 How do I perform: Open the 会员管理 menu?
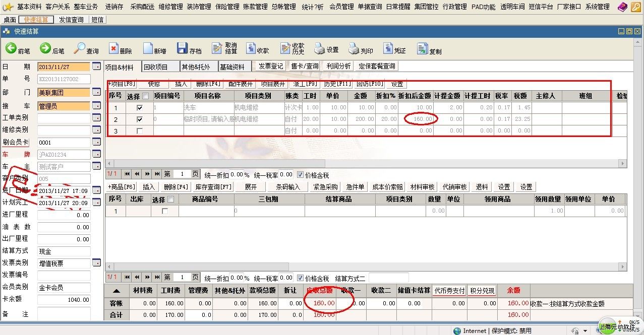[x=341, y=7]
